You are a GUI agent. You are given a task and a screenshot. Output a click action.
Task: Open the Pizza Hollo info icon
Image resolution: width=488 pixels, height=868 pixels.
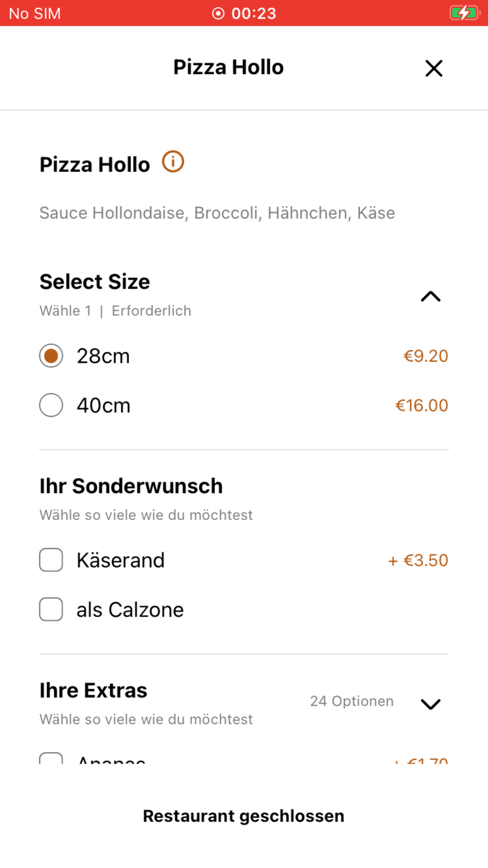173,162
